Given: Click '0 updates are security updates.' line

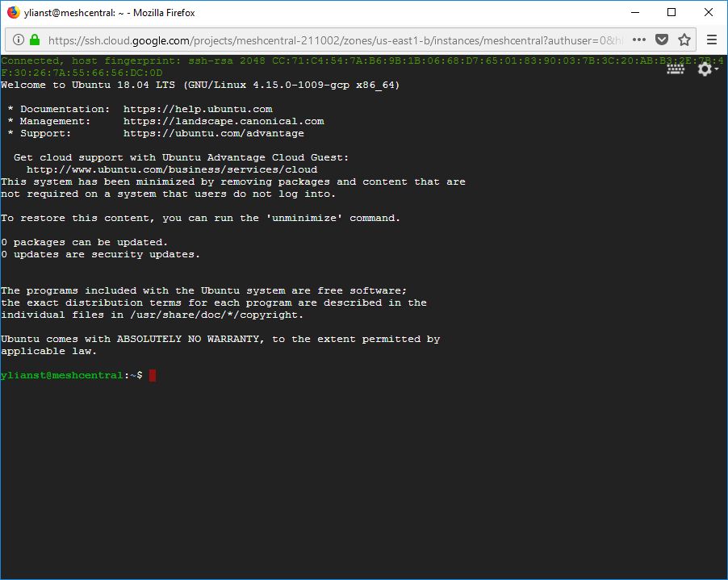Looking at the screenshot, I should [x=100, y=254].
